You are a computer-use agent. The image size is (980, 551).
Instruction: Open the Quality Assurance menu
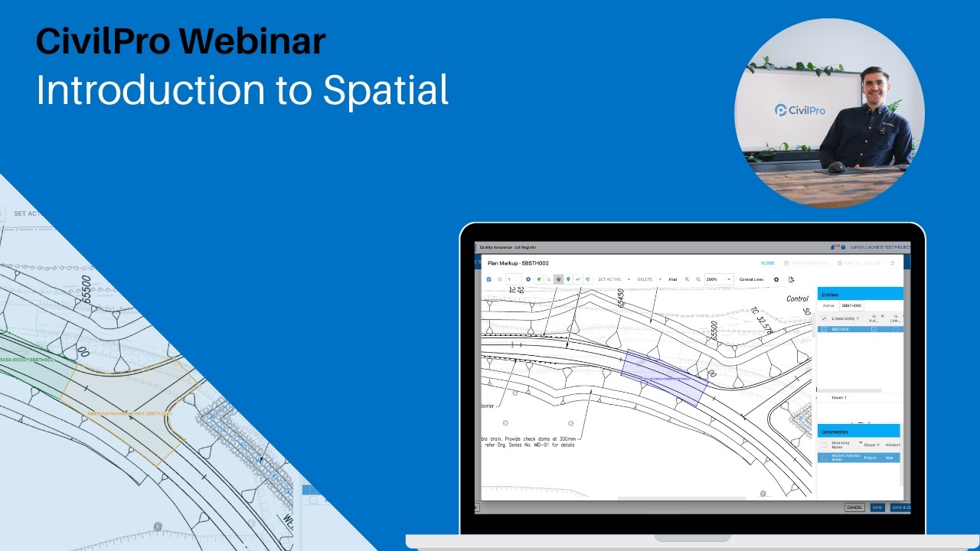495,247
